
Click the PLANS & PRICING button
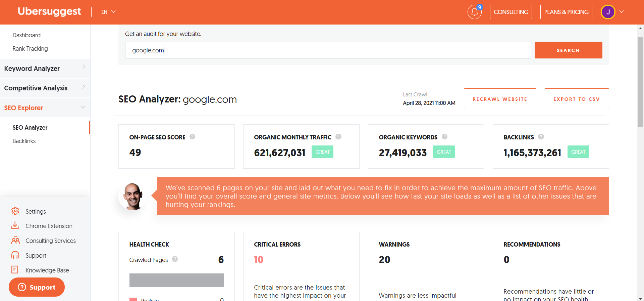click(566, 12)
